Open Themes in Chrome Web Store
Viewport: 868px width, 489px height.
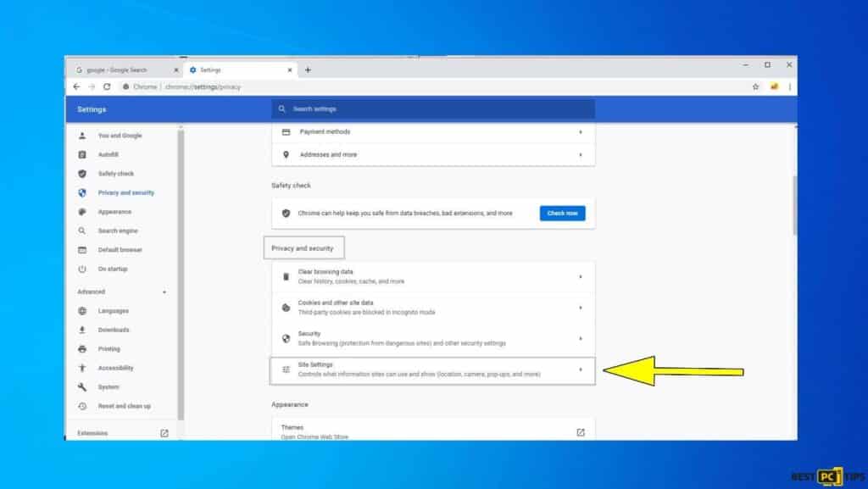(433, 431)
